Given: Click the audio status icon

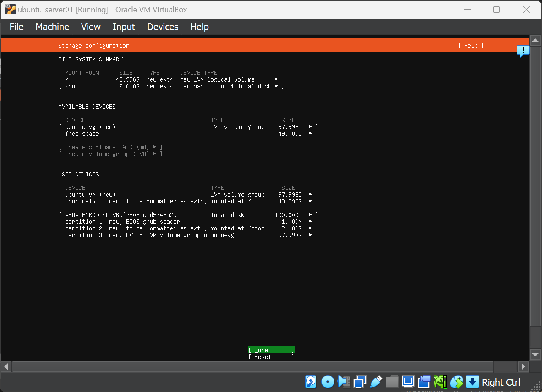Looking at the screenshot, I should pos(344,382).
